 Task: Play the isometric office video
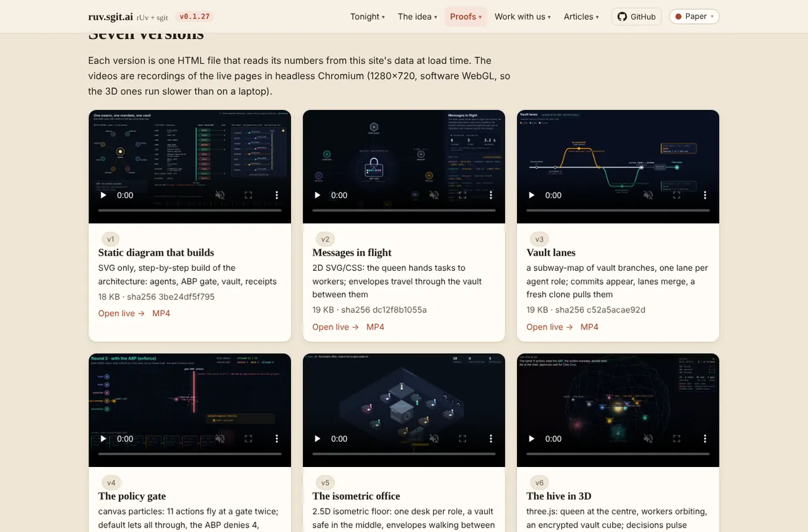pyautogui.click(x=318, y=439)
